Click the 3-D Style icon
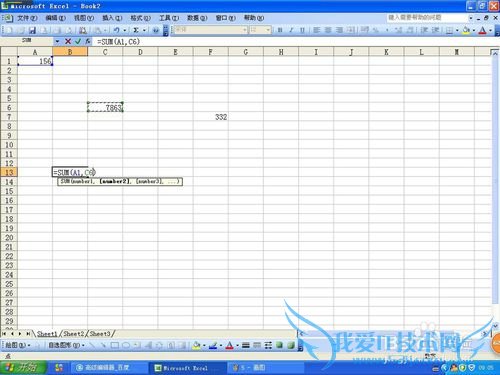Screen dimensions: 500x375 tap(291, 345)
